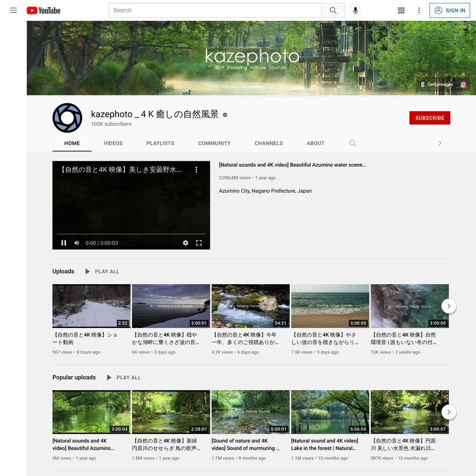Click the Popular uploads section heading
Image resolution: width=476 pixels, height=476 pixels.
tap(74, 377)
